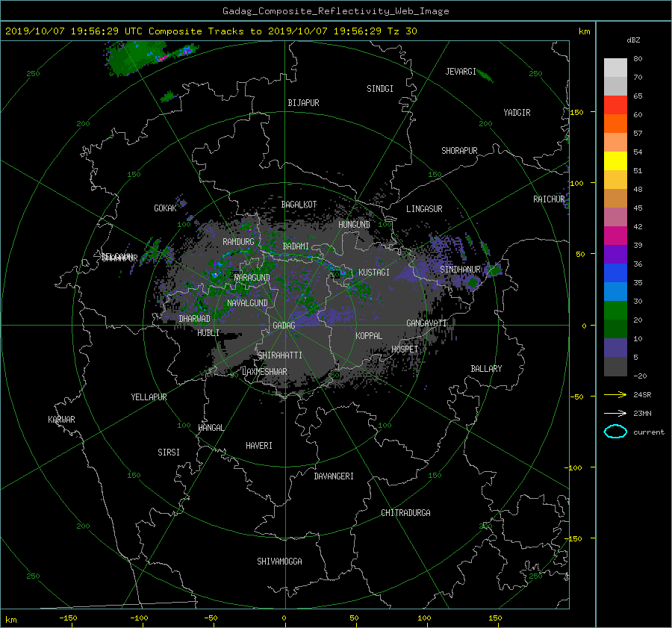The image size is (672, 628).
Task: Click the BADAMI city label
Action: (296, 246)
